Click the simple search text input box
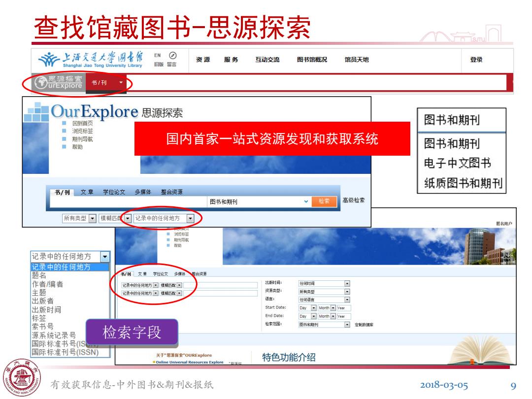Viewport: 532px width, 399px height. pos(128,201)
